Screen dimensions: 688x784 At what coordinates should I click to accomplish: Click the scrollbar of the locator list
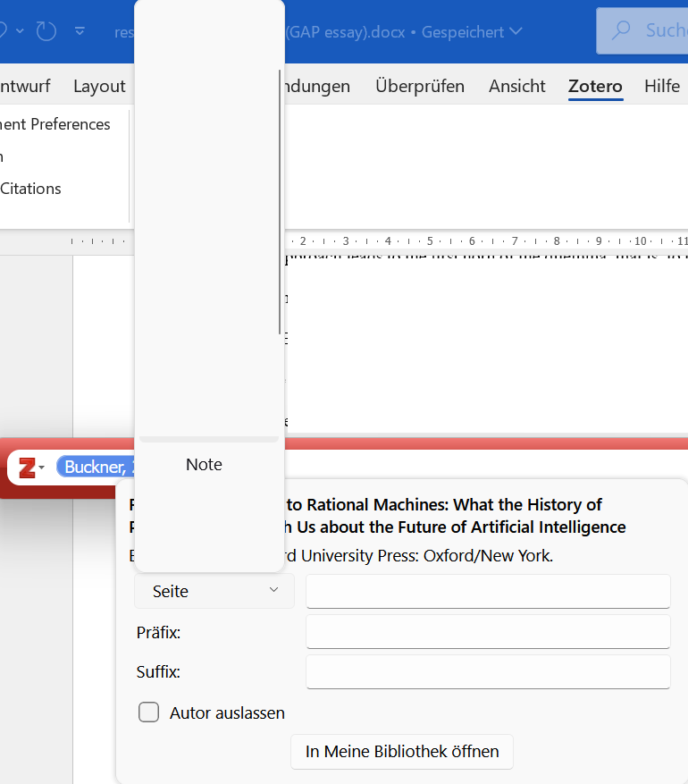[x=280, y=202]
